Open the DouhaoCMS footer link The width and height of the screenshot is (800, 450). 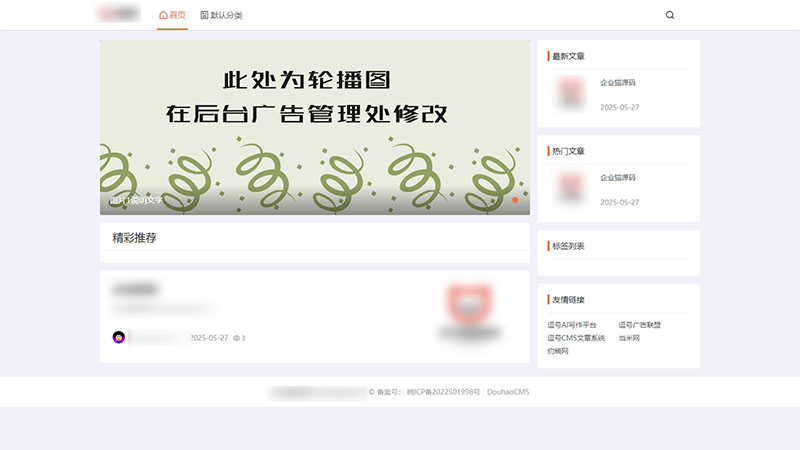508,392
